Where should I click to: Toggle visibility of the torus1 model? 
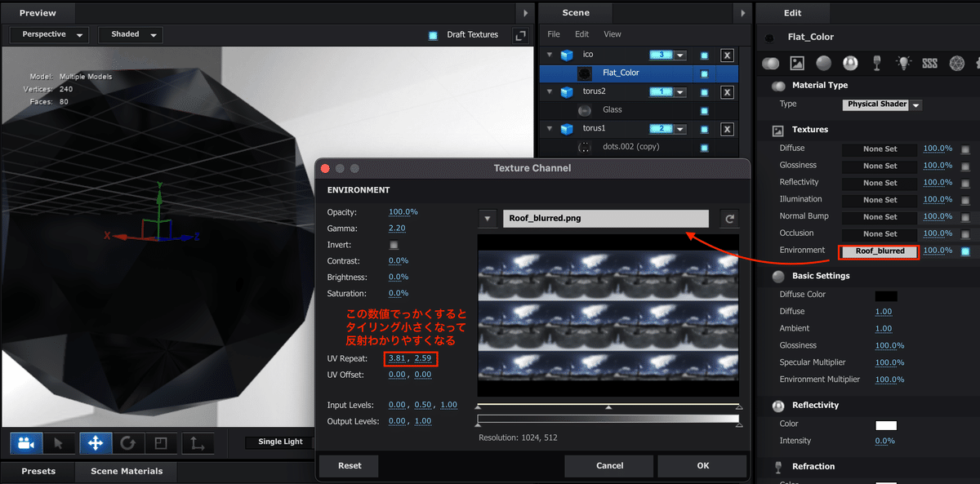(704, 129)
